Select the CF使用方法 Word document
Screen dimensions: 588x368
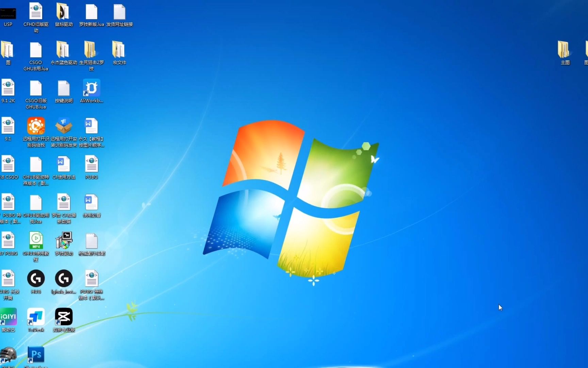(64, 164)
